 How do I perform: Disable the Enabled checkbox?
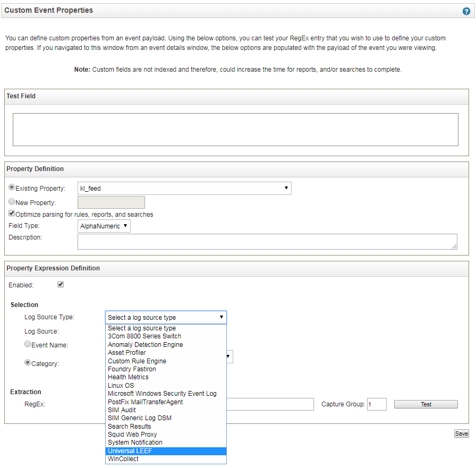click(x=61, y=284)
